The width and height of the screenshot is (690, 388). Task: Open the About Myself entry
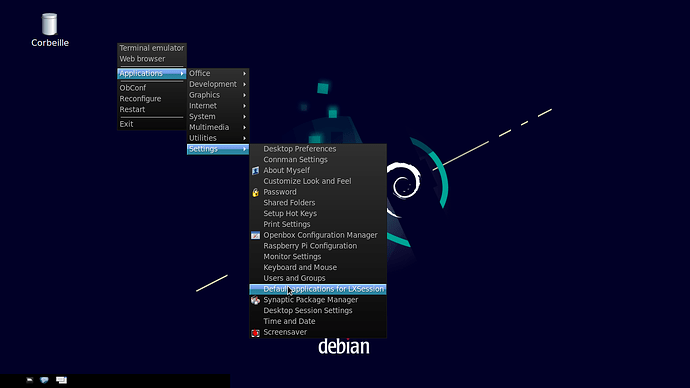tap(318, 171)
